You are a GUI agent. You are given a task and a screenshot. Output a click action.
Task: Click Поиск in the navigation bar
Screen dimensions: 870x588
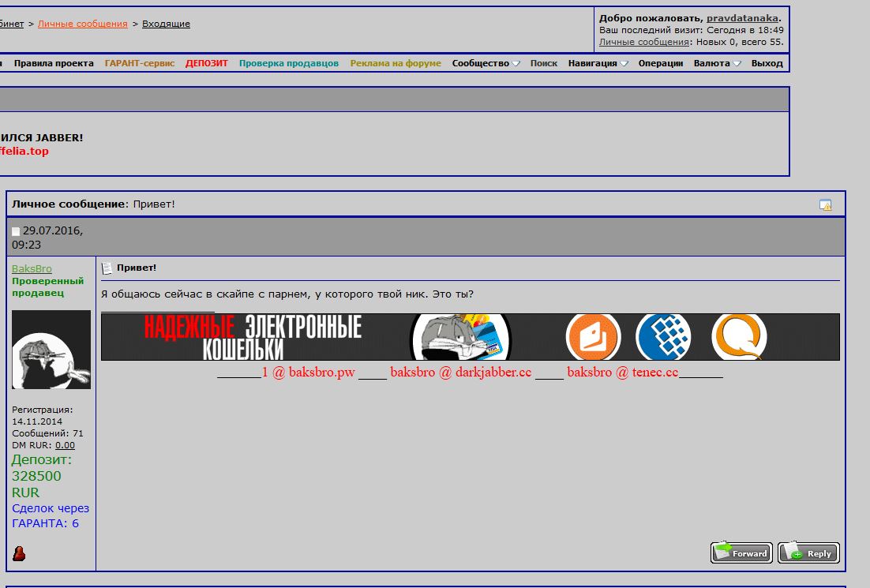click(x=544, y=63)
